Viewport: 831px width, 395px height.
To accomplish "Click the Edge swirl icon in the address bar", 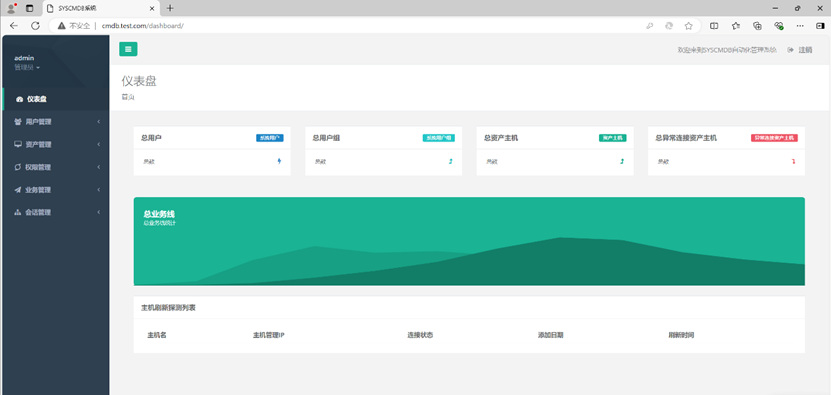I will (x=669, y=25).
